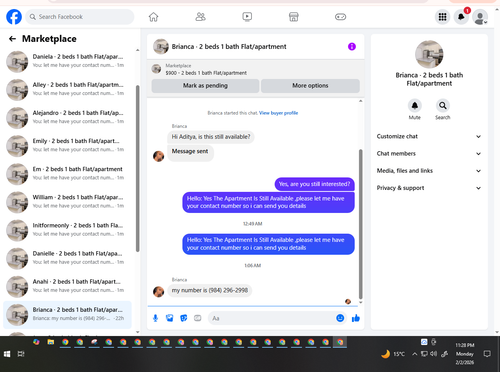Screen dimensions: 500x372
Task: Open the grid Menu icon
Action: pyautogui.click(x=442, y=17)
